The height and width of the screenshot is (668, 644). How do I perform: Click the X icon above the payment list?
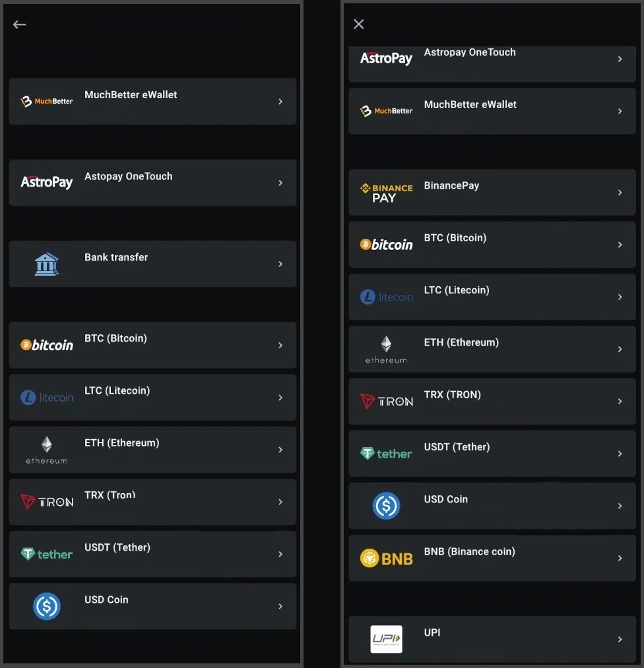[x=358, y=24]
